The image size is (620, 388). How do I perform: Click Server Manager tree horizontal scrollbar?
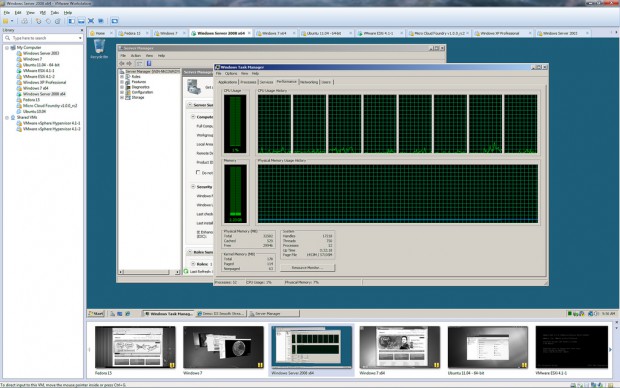[149, 272]
